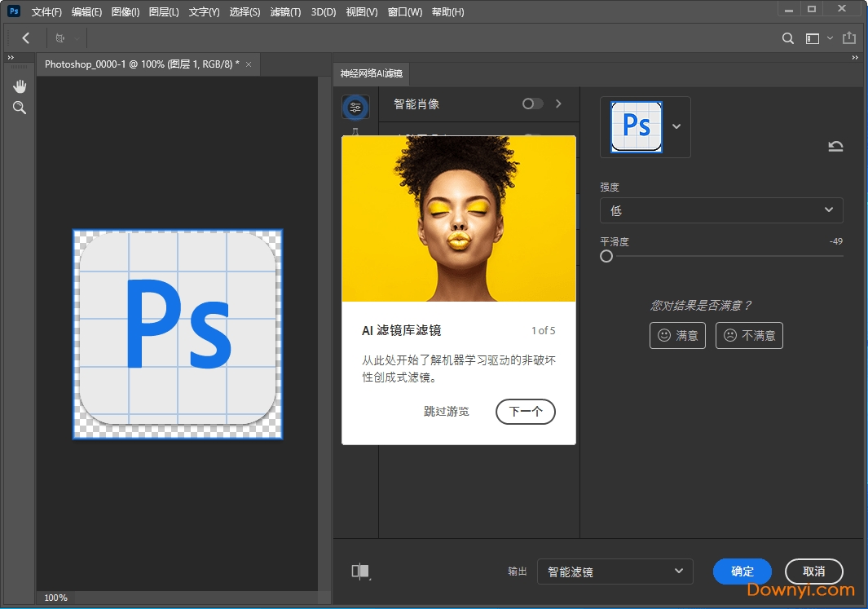This screenshot has width=868, height=609.
Task: Click 跳过游览 to skip the tour
Action: point(447,412)
